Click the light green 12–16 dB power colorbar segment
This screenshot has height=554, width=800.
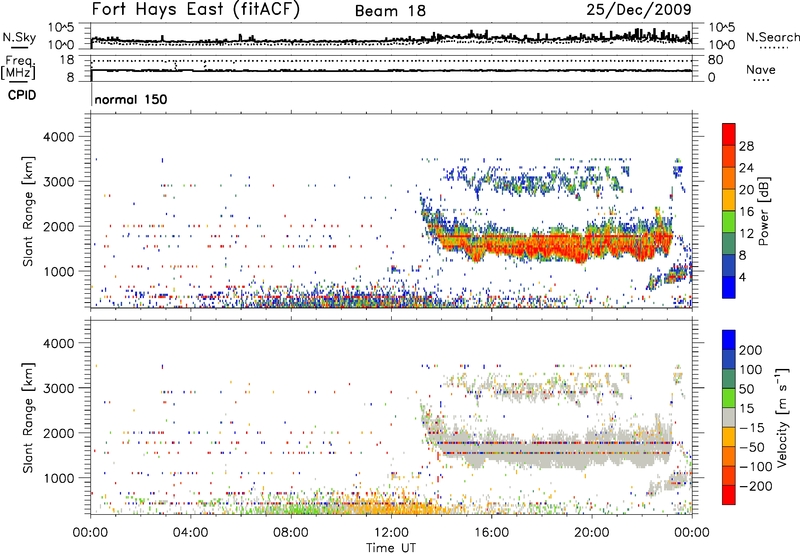[x=729, y=221]
